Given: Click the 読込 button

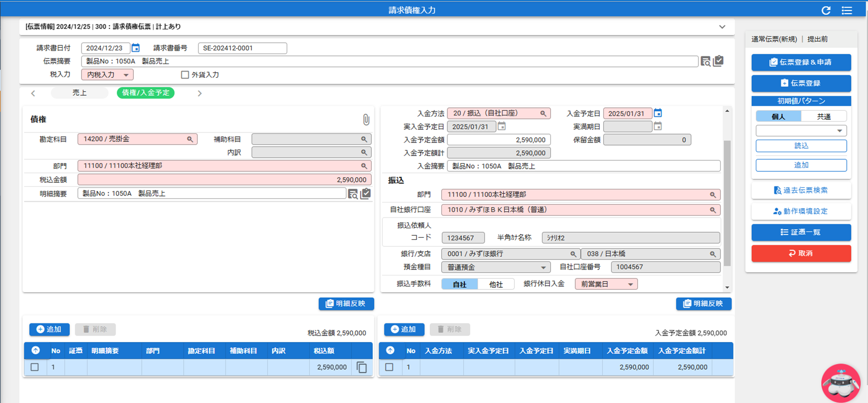Looking at the screenshot, I should click(801, 146).
